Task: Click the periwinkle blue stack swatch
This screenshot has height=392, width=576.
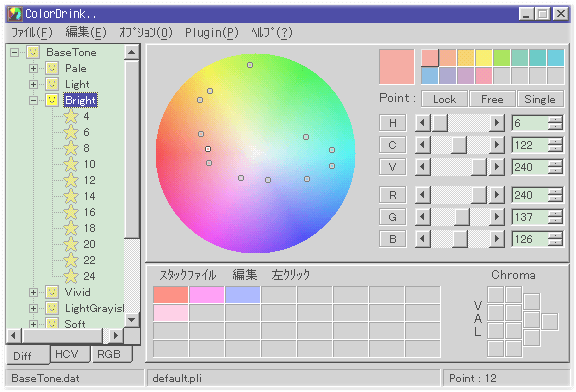Action: click(242, 295)
